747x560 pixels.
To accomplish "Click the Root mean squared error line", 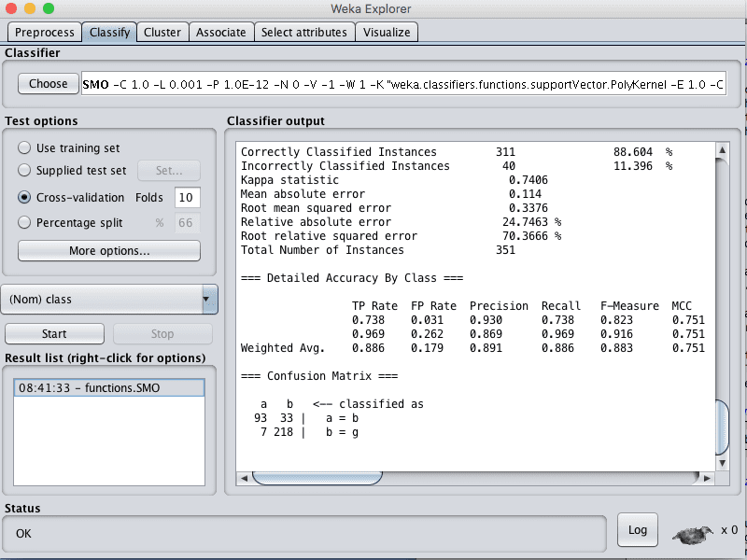I will 394,208.
